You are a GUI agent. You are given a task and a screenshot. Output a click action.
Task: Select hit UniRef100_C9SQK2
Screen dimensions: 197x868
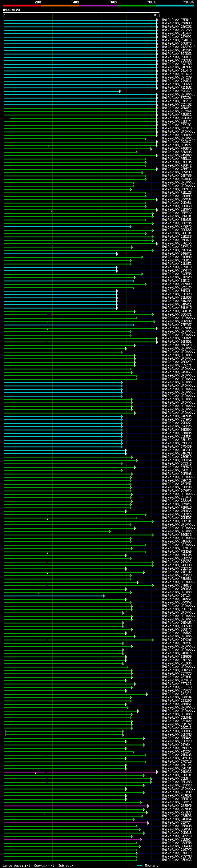click(x=176, y=142)
